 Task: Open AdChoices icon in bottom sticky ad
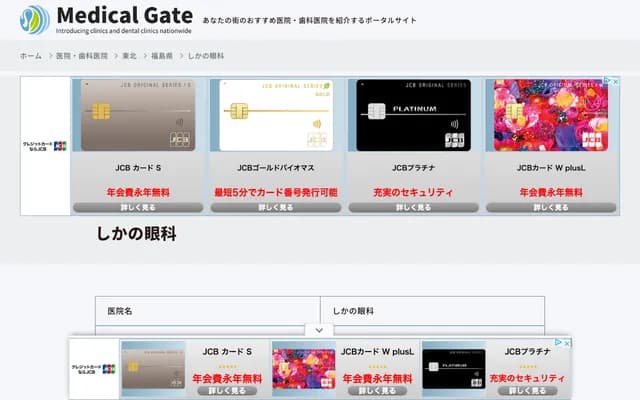pyautogui.click(x=558, y=342)
